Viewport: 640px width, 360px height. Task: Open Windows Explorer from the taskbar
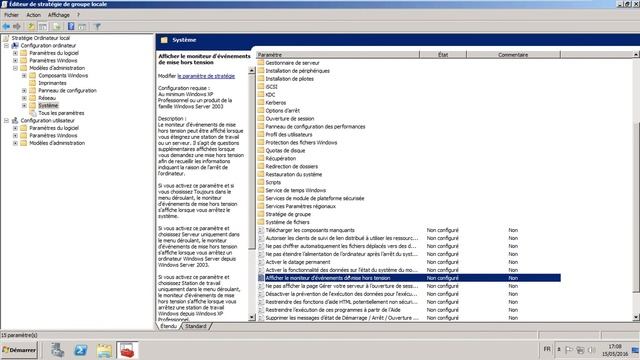104,350
